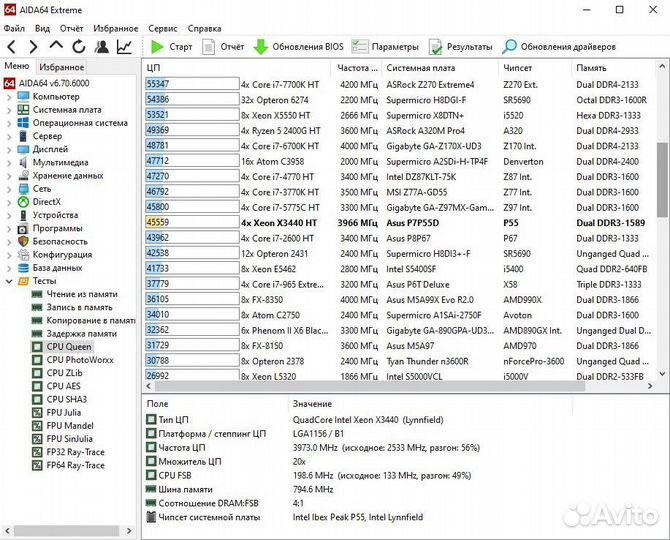The image size is (670, 540).
Task: Open the Файл menu
Action: tap(14, 28)
